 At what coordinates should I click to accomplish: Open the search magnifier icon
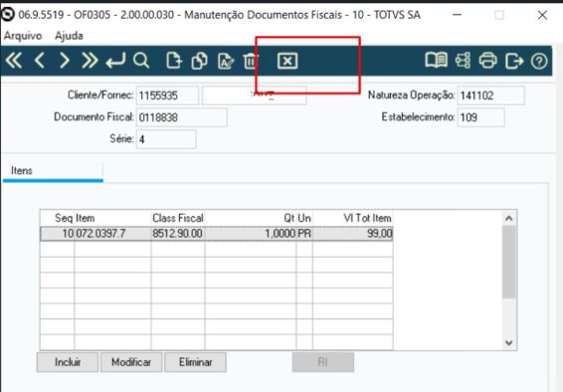(141, 61)
